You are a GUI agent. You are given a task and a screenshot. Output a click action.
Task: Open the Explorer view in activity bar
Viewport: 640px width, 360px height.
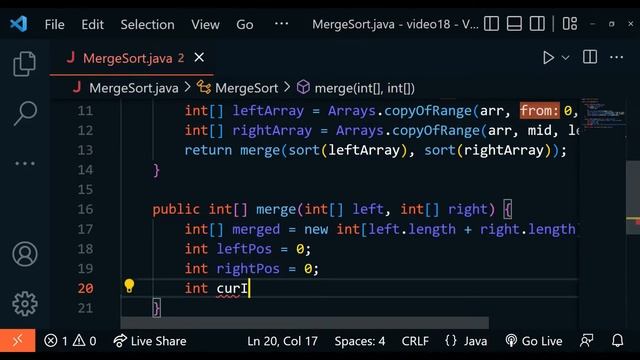[24, 64]
